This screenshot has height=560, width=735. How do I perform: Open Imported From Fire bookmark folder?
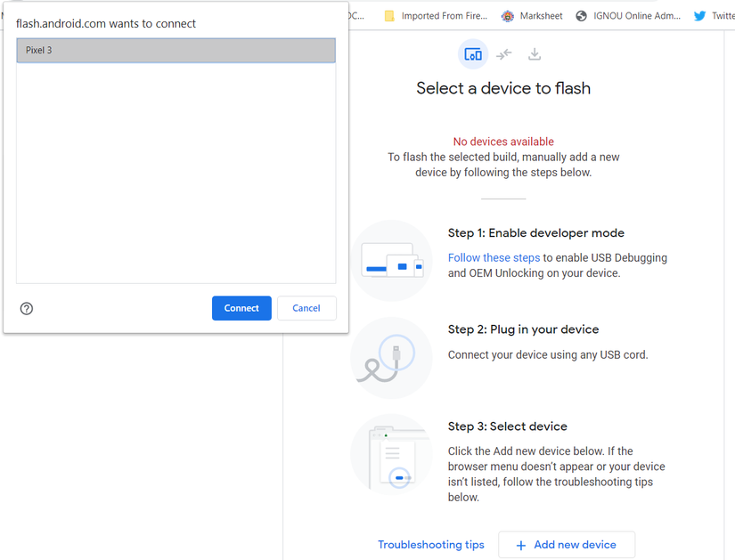pyautogui.click(x=436, y=16)
